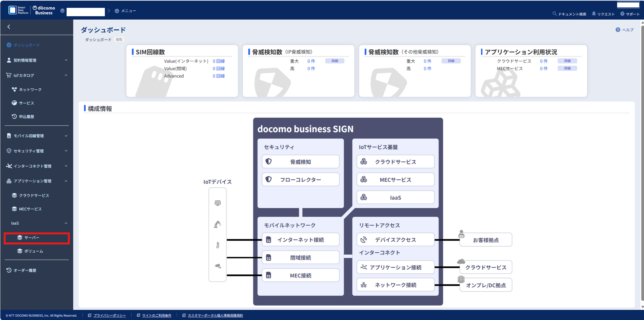This screenshot has height=320, width=644.
Task: Select the network icon under IoT Catalog
Action: (x=14, y=89)
